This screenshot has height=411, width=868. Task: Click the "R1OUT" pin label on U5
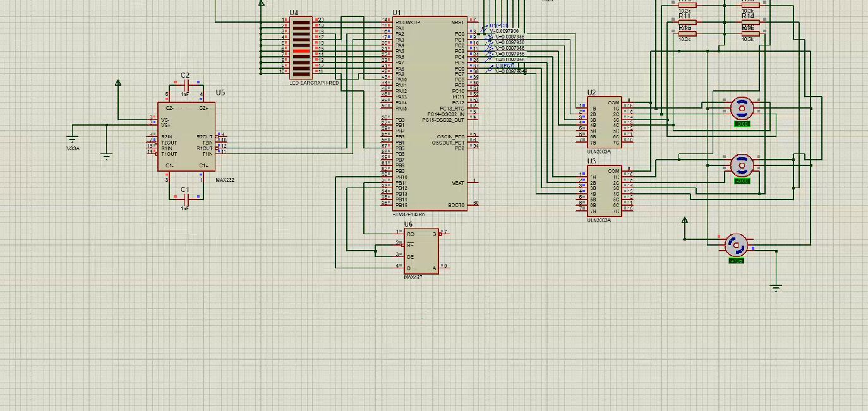[203, 148]
